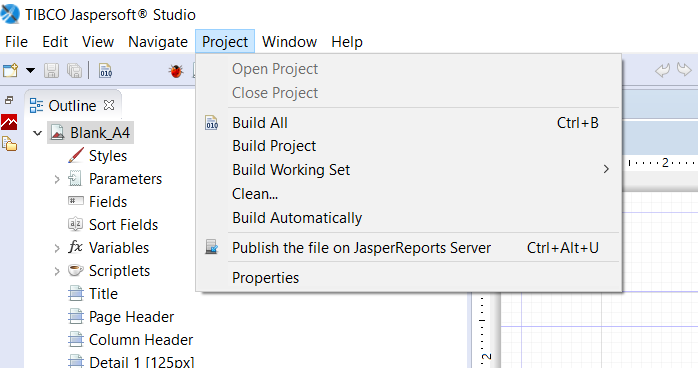Click the Page Header band icon
This screenshot has width=698, height=368.
pos(76,317)
